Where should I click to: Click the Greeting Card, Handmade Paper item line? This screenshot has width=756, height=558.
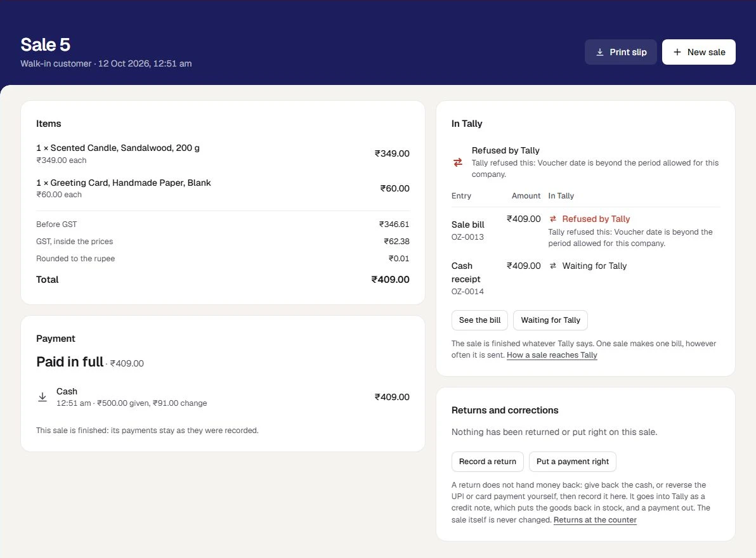(x=223, y=188)
